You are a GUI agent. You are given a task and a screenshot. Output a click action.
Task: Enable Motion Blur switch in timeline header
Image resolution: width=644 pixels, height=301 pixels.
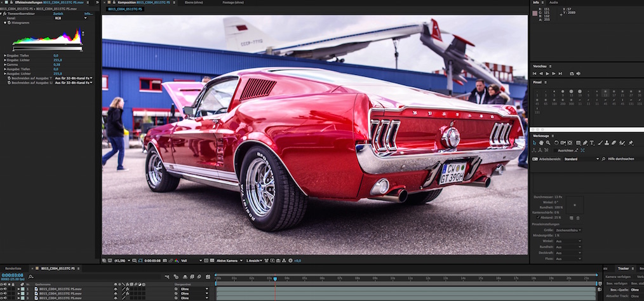[199, 277]
